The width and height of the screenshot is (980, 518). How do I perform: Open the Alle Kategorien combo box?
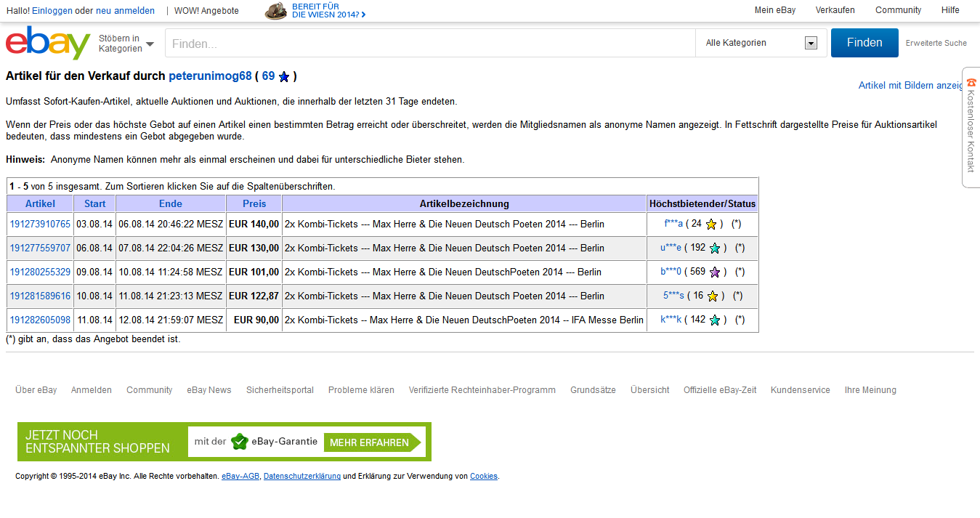pyautogui.click(x=761, y=43)
